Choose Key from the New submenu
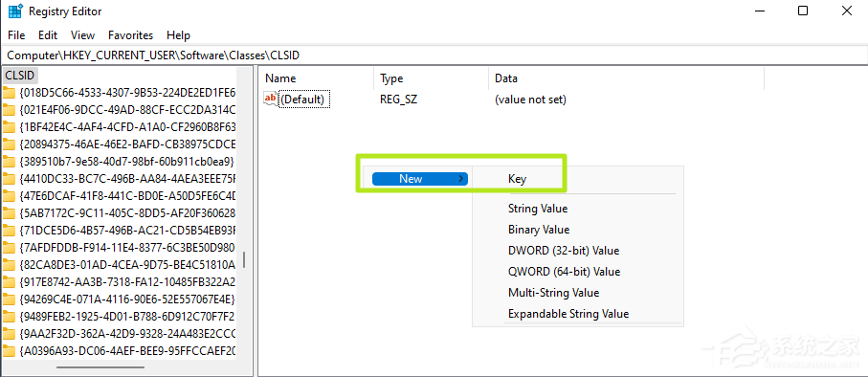The width and height of the screenshot is (868, 377). [517, 179]
